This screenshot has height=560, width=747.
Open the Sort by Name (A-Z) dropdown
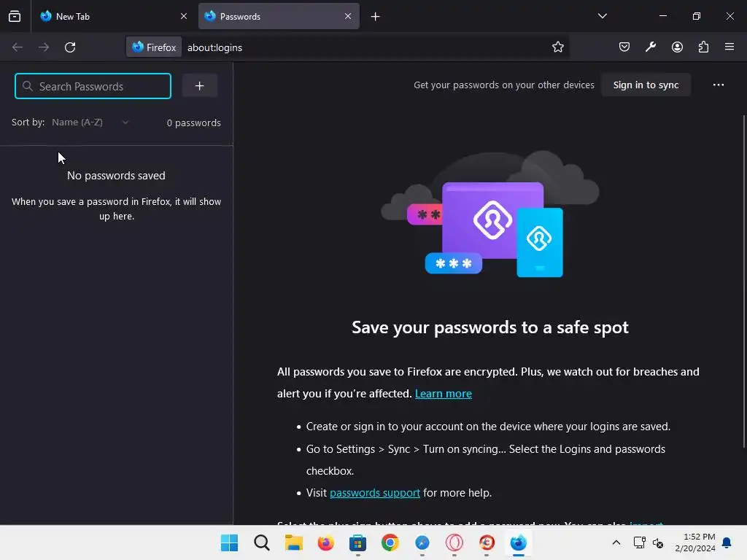90,122
